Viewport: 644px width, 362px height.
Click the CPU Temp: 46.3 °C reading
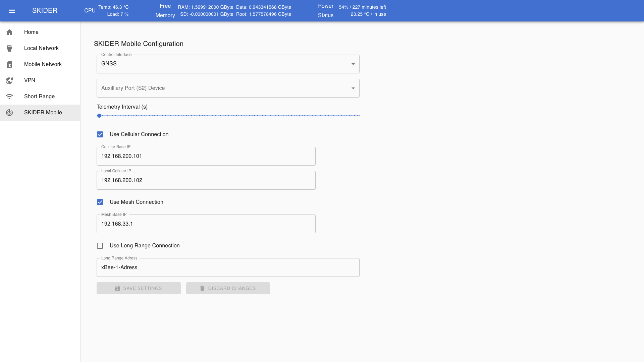113,7
